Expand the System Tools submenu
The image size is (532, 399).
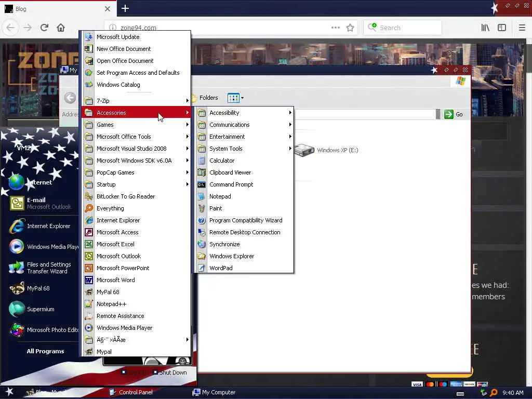(244, 148)
